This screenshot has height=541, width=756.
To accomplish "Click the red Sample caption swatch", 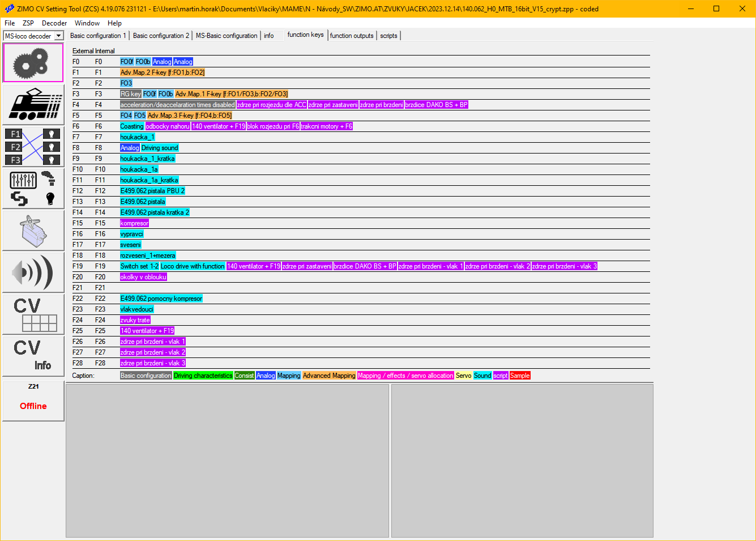I will (519, 376).
